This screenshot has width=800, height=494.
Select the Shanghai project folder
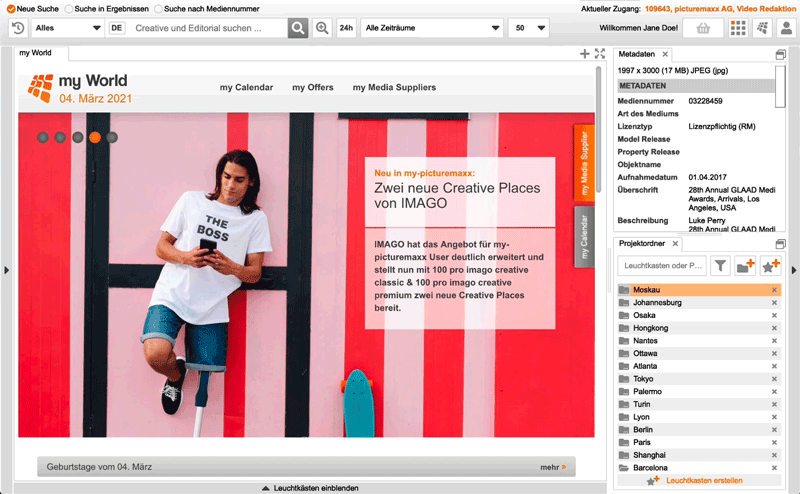click(699, 455)
